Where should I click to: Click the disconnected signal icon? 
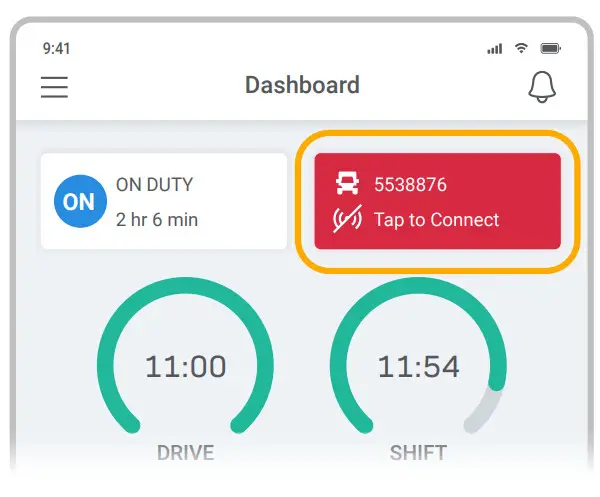coord(347,220)
